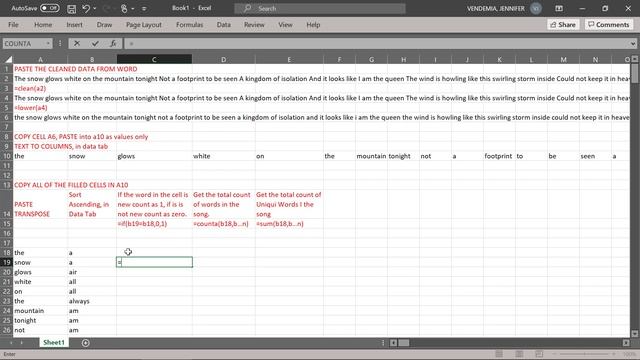Toggle the AutoSave switch
Screen dimensions: 640x360
[x=49, y=8]
